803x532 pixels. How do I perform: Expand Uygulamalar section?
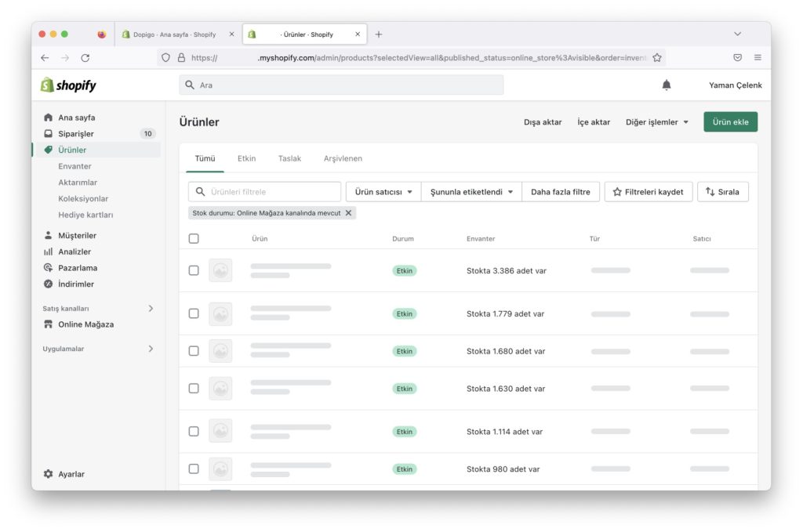click(151, 349)
